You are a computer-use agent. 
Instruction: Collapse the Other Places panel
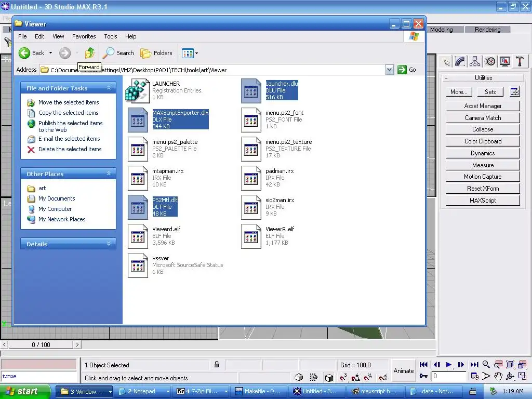109,174
